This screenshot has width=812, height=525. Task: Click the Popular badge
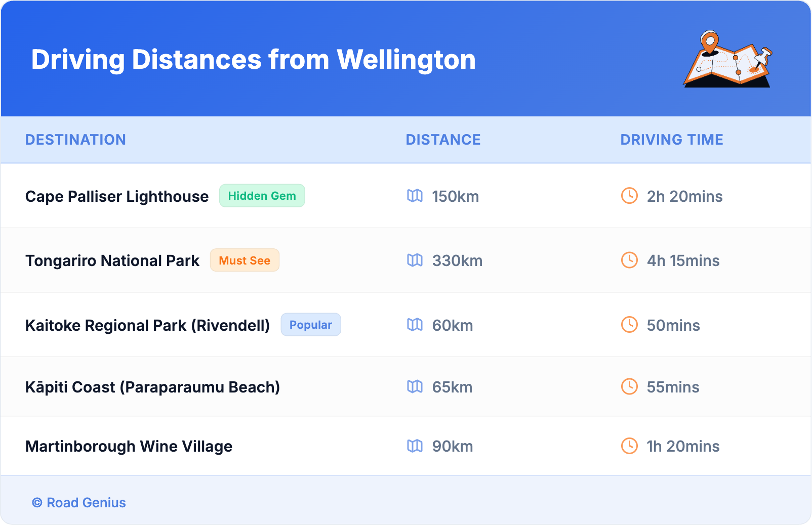(x=310, y=325)
